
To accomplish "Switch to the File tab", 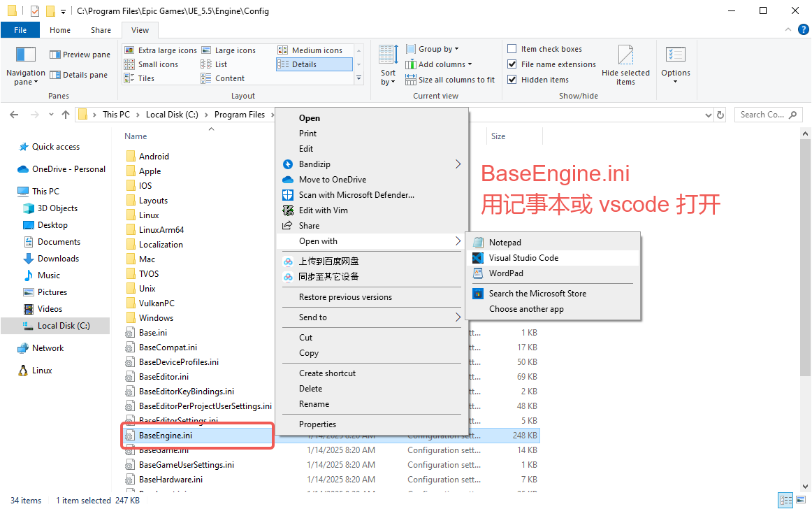I will [x=20, y=30].
